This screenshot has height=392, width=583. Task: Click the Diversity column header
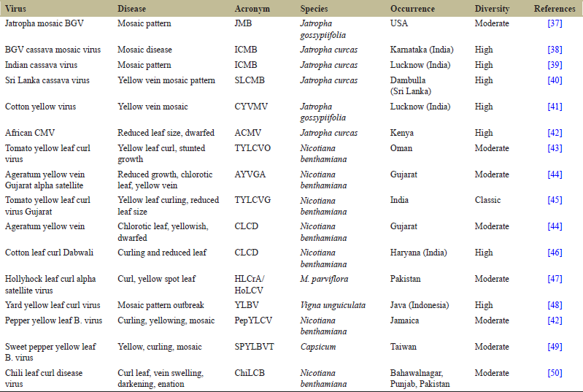[x=492, y=9]
